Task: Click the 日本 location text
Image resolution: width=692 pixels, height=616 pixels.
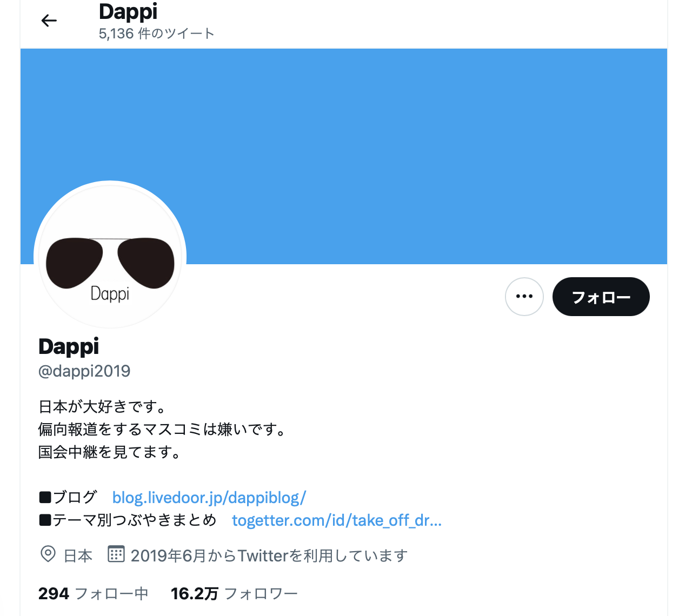Action: [78, 555]
